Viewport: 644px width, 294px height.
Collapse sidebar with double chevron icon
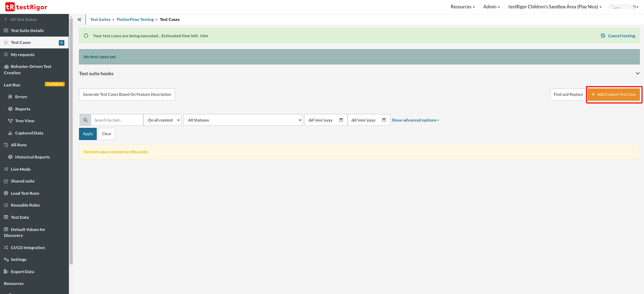[x=79, y=20]
